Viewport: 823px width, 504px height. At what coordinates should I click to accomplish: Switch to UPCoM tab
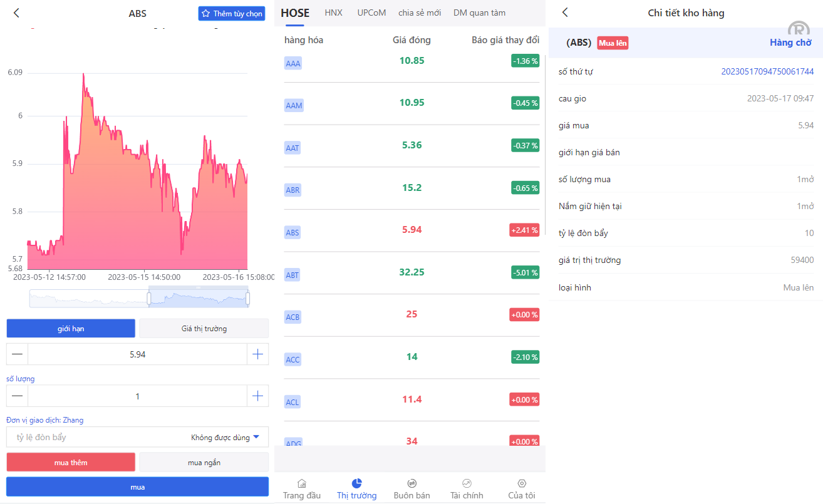click(x=371, y=13)
